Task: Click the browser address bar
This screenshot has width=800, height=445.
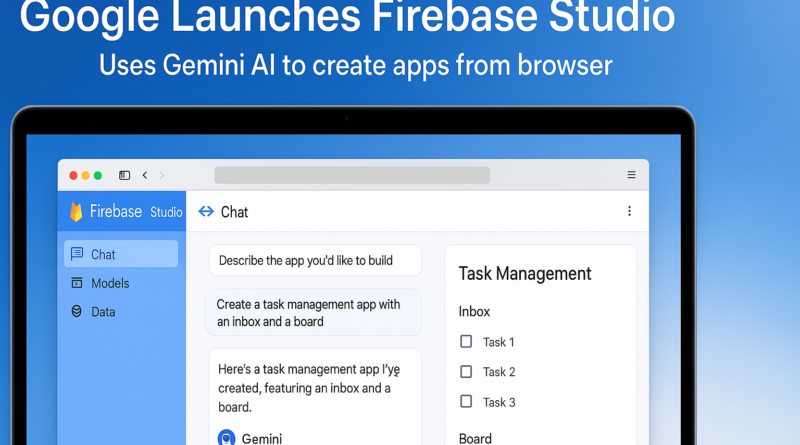Action: pos(352,175)
